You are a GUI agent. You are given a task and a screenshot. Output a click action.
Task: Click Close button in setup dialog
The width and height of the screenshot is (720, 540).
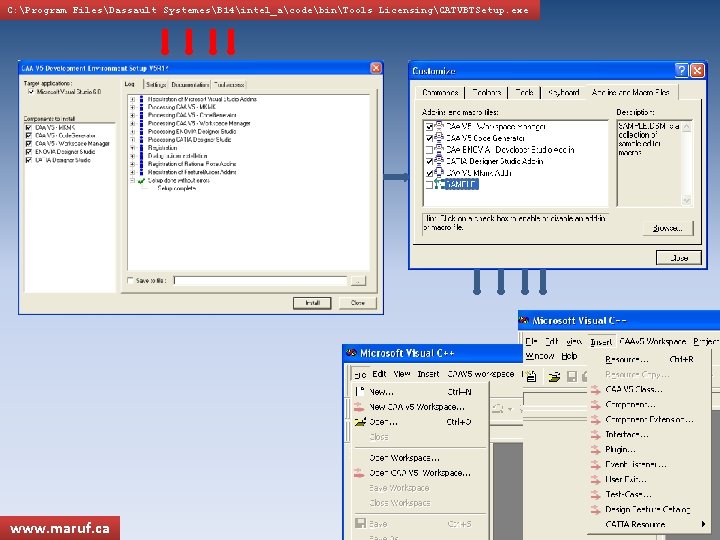coord(358,303)
